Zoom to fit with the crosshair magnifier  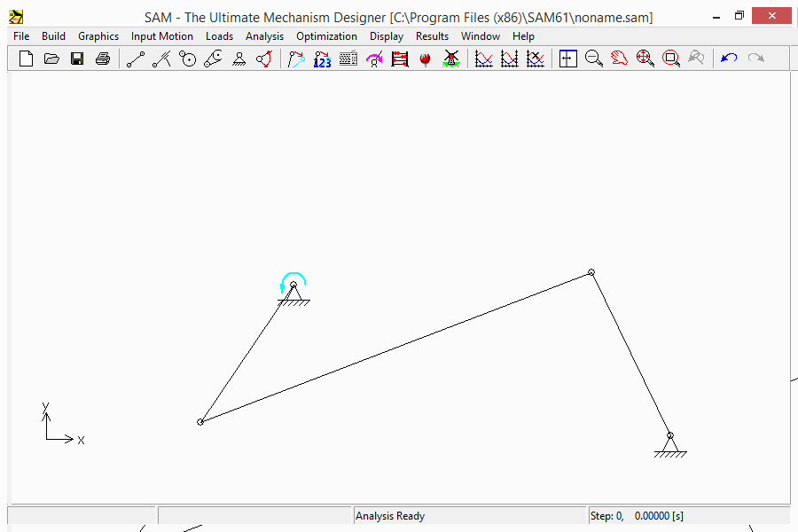(645, 58)
